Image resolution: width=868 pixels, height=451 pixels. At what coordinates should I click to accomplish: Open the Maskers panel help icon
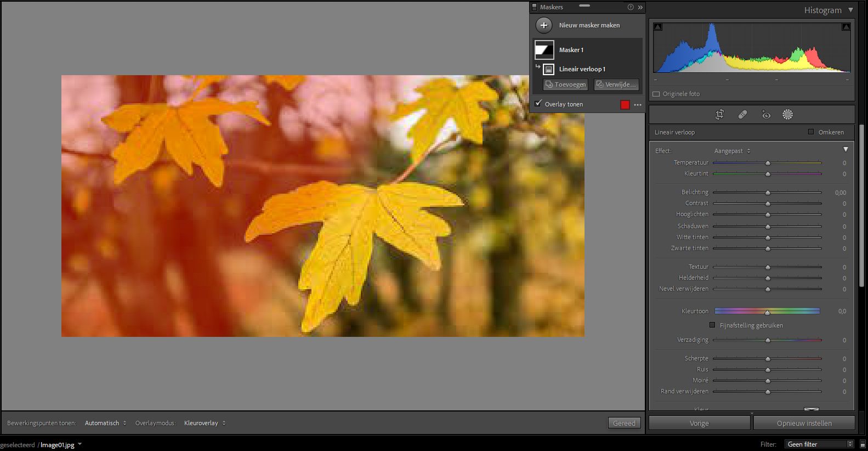pyautogui.click(x=631, y=7)
